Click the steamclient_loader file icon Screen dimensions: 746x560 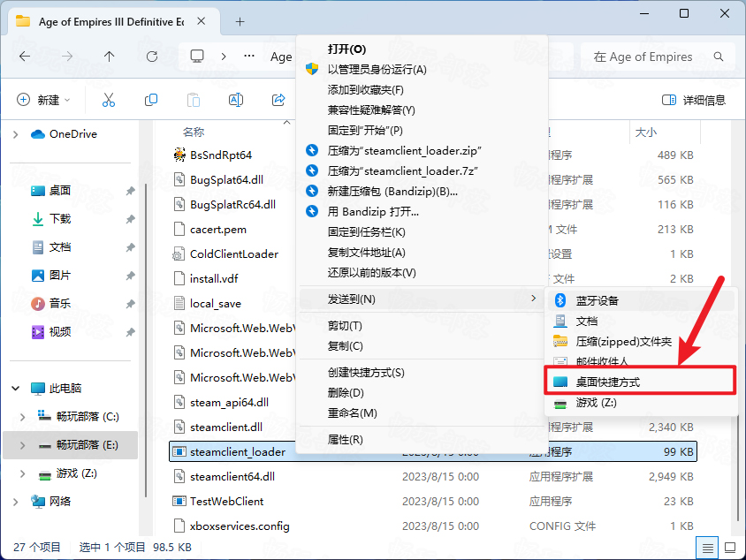pos(179,451)
